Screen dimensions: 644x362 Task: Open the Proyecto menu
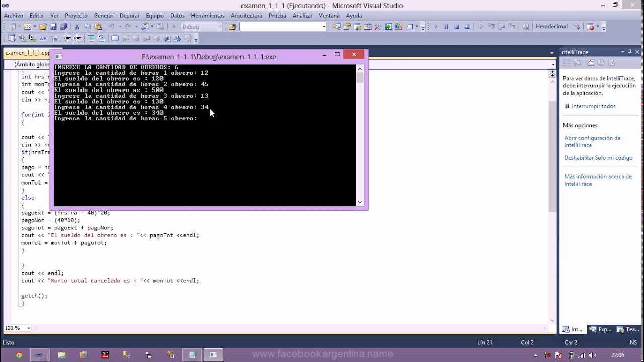[76, 16]
